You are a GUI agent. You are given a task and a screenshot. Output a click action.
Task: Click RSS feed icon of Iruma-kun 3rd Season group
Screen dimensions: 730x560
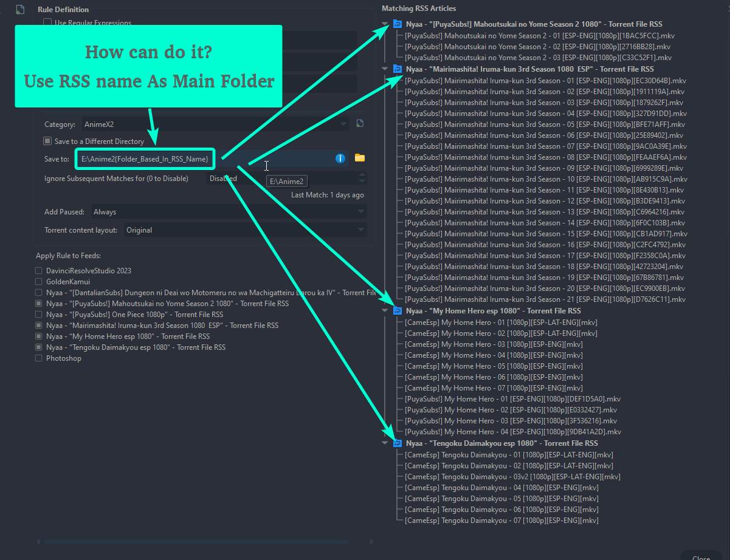pyautogui.click(x=398, y=69)
